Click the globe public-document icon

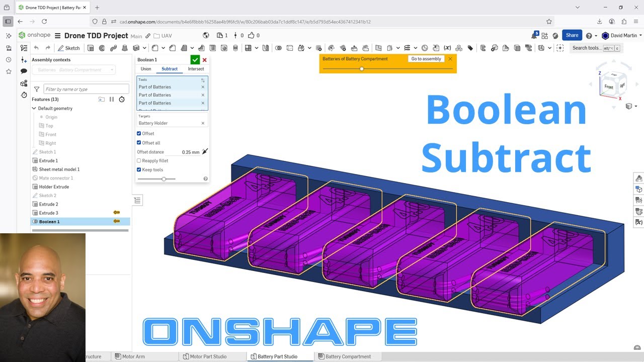[x=206, y=35]
